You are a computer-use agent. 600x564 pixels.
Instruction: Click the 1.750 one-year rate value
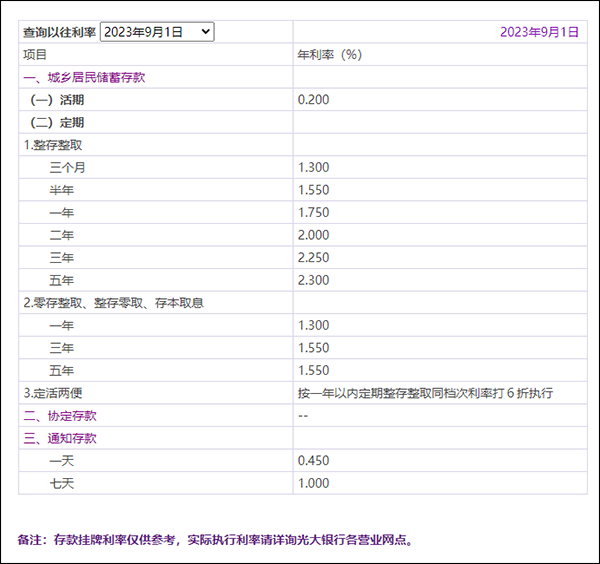[313, 212]
